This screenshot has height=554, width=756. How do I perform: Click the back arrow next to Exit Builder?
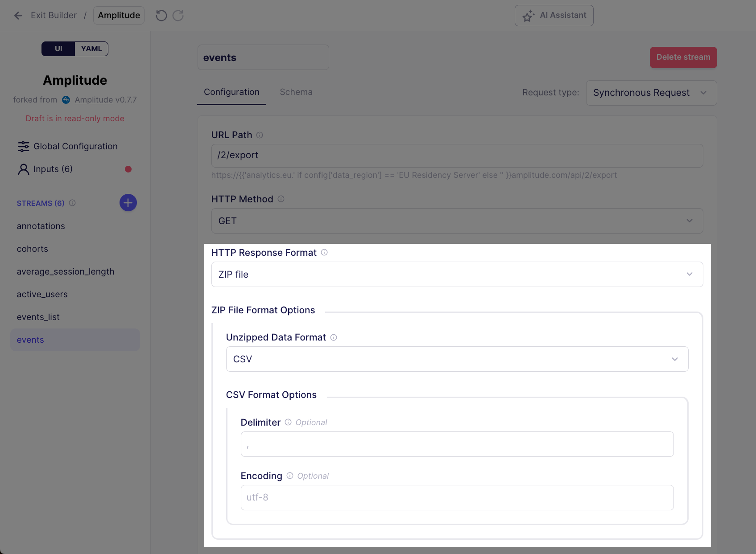coord(18,15)
